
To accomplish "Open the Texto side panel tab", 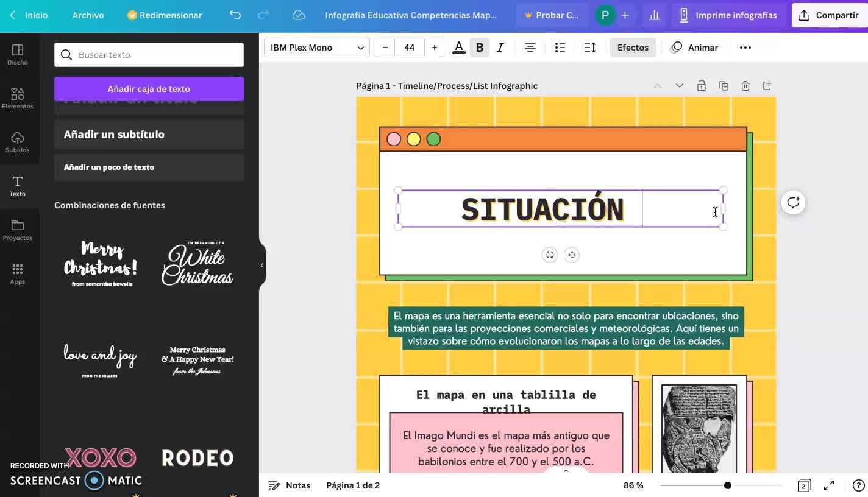I will tap(18, 186).
